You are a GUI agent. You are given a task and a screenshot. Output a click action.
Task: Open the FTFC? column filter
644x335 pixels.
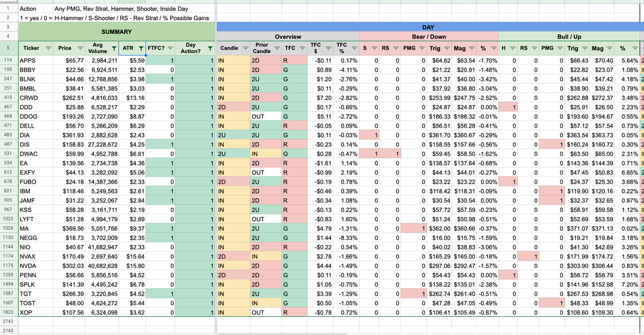pyautogui.click(x=170, y=48)
